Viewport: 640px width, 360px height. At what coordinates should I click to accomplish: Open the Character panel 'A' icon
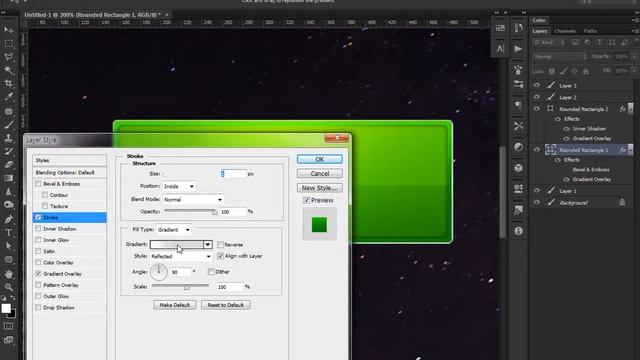pyautogui.click(x=500, y=49)
